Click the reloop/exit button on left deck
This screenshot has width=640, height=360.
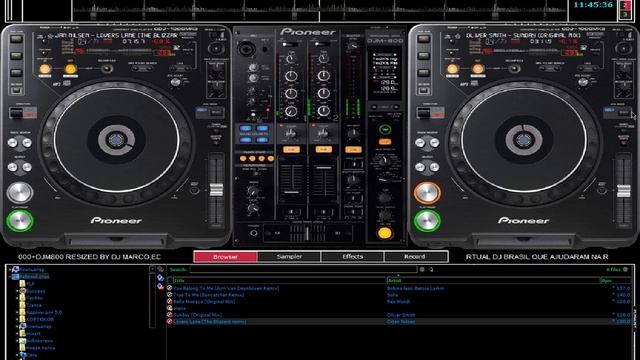(x=107, y=69)
